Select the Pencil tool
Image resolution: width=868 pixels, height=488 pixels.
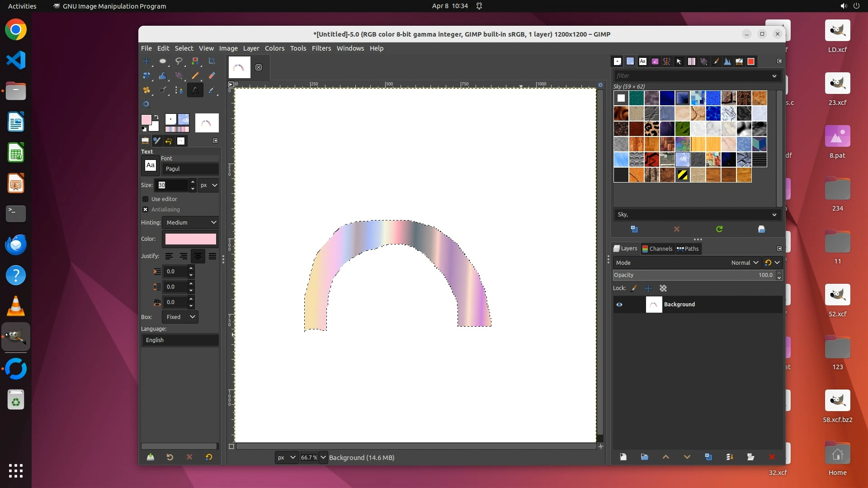195,75
